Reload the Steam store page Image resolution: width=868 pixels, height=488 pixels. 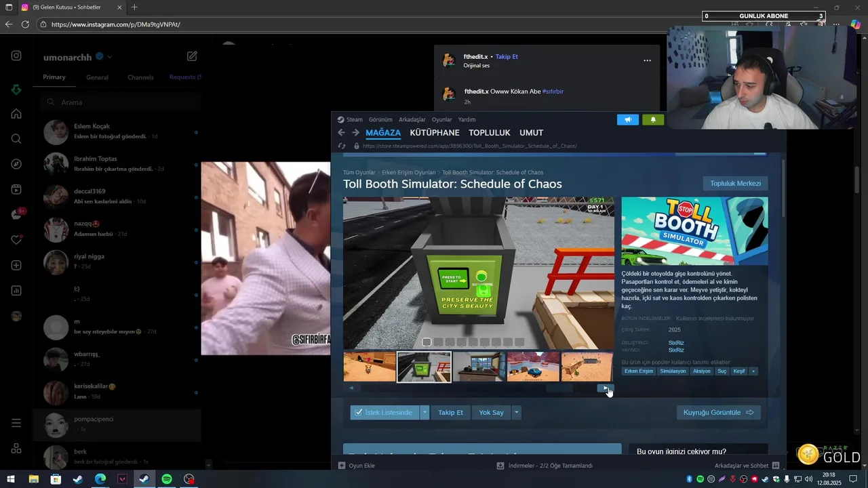coord(342,146)
